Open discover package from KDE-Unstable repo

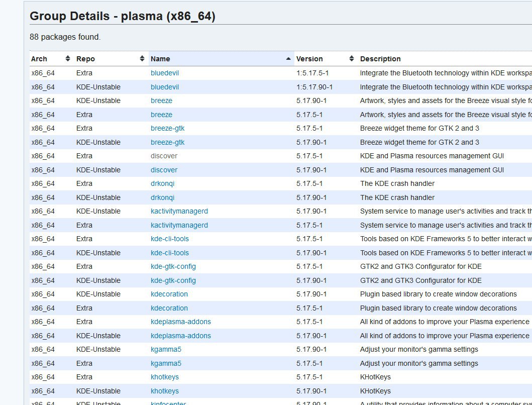pyautogui.click(x=164, y=170)
